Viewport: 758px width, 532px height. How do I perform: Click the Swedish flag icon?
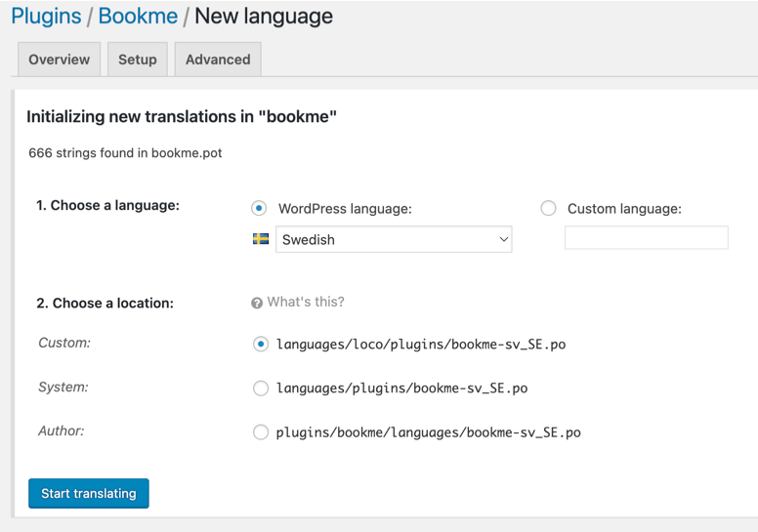tap(261, 239)
